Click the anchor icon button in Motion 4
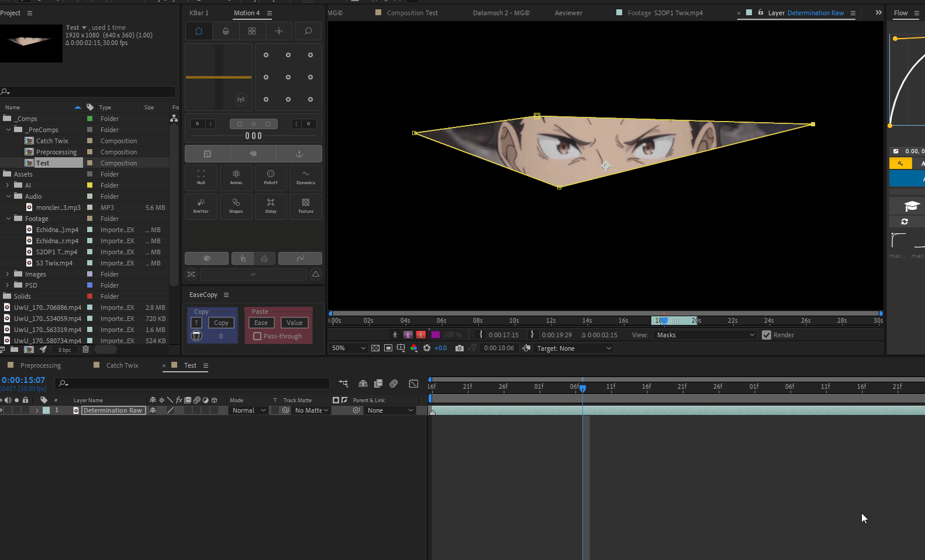 [299, 154]
